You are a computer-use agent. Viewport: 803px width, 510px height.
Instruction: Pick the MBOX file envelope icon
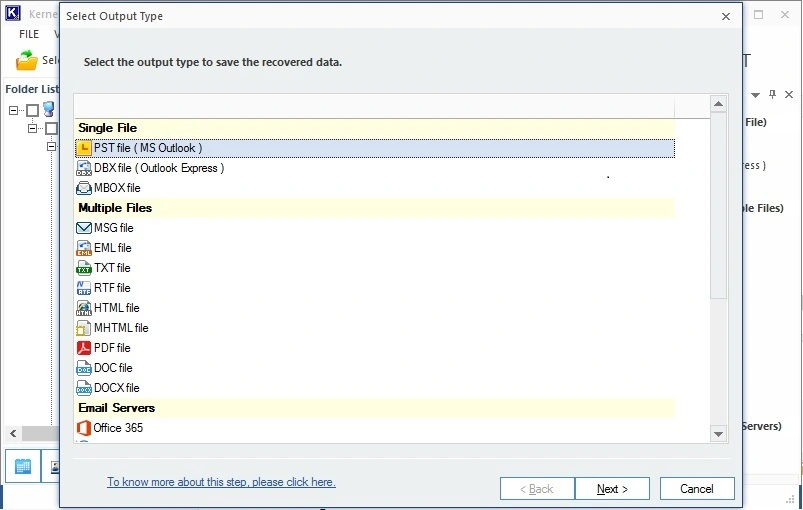(84, 188)
